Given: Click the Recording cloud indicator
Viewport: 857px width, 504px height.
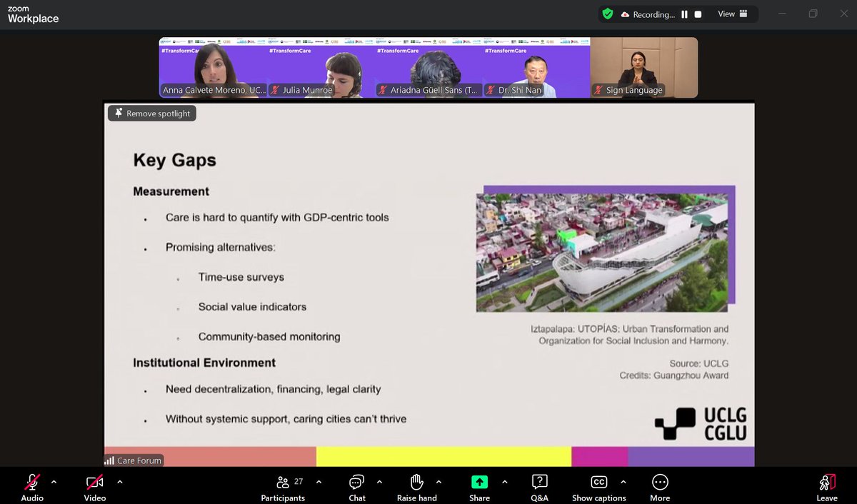Looking at the screenshot, I should pyautogui.click(x=648, y=14).
